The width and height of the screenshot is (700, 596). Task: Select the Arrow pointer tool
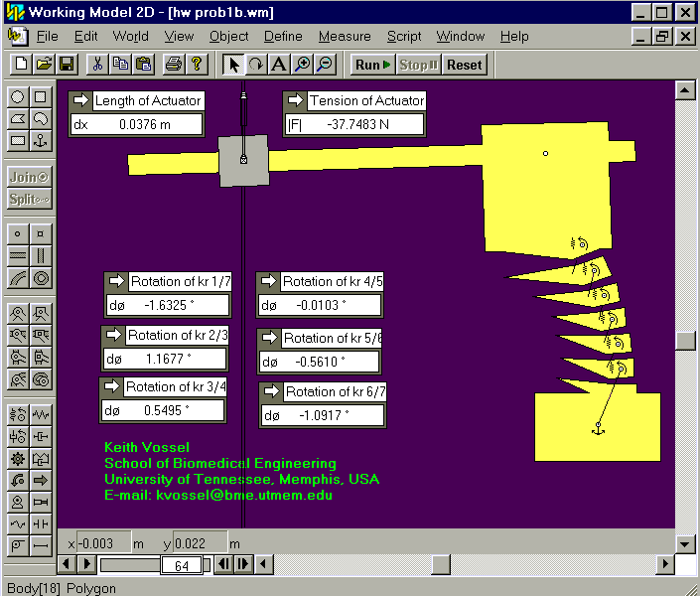coord(233,65)
